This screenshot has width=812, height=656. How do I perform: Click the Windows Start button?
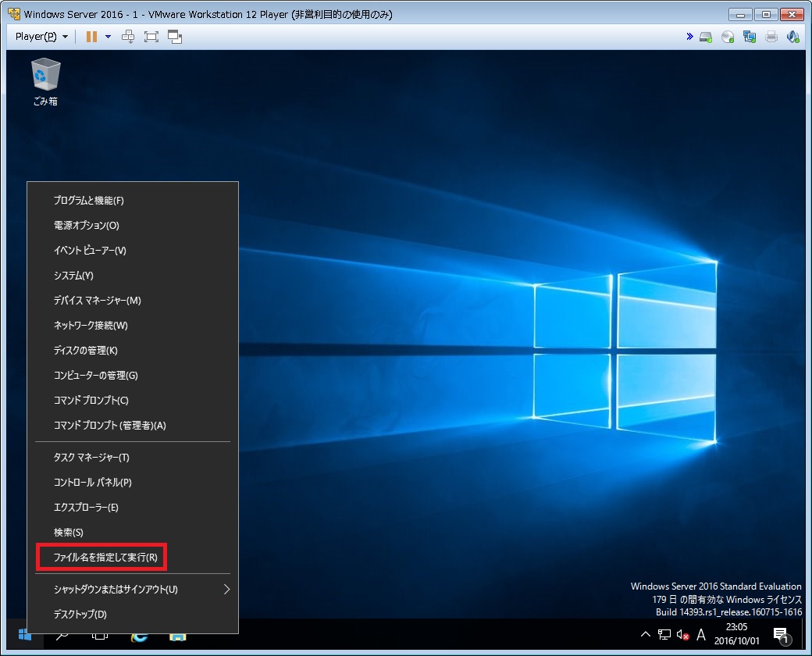[24, 634]
